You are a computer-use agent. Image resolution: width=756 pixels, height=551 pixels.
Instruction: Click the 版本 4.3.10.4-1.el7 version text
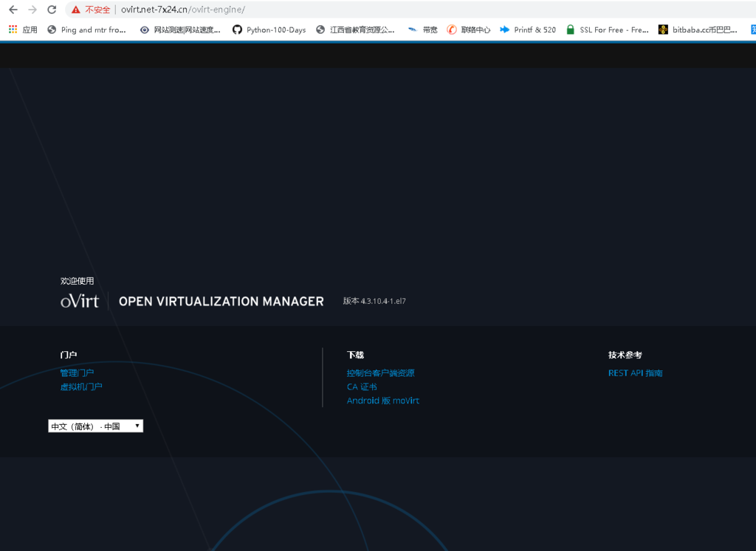coord(374,301)
